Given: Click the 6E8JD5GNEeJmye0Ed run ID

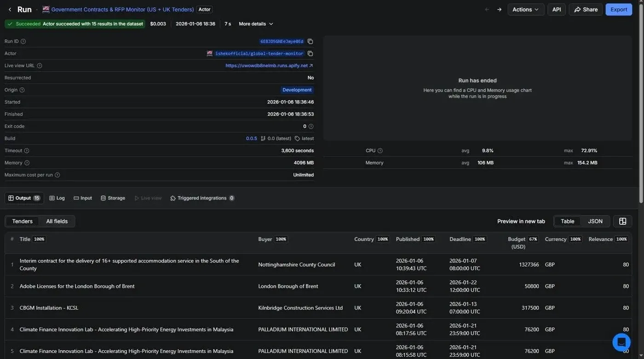Looking at the screenshot, I should tap(282, 41).
